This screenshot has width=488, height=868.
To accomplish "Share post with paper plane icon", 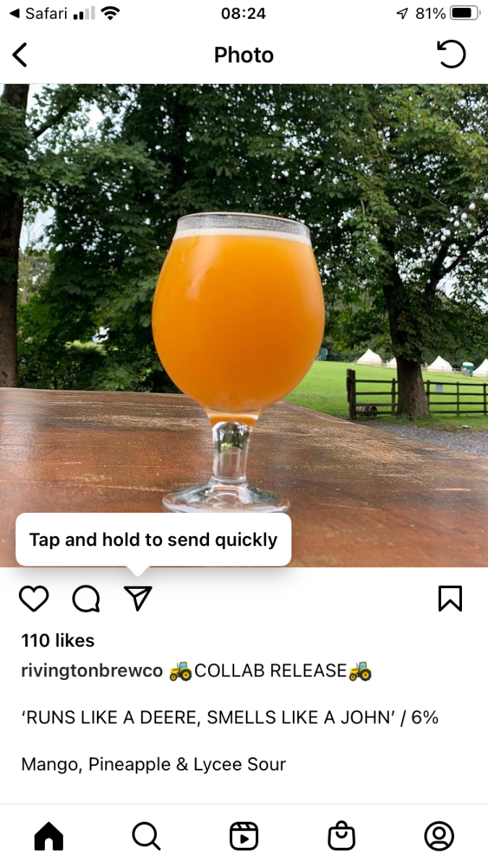I will [138, 597].
